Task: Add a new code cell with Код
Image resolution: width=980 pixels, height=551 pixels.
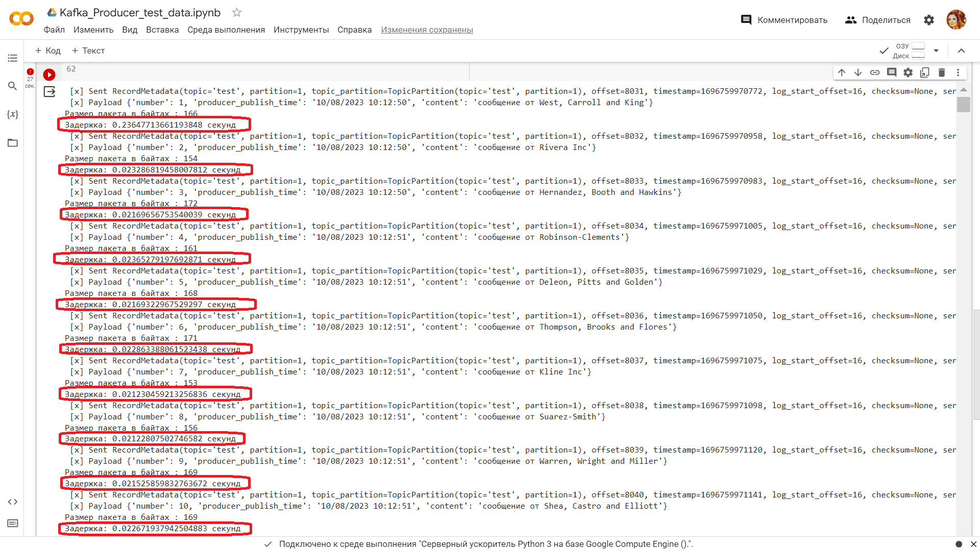Action: (47, 51)
